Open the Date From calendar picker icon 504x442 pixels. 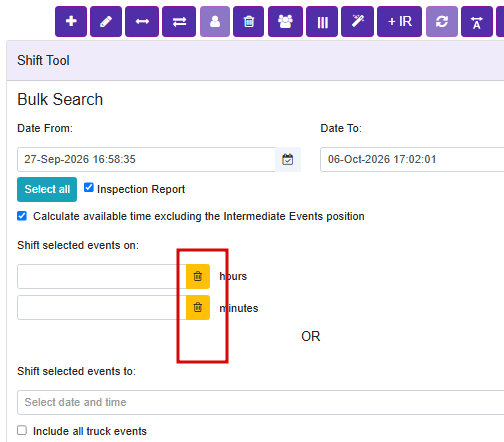click(x=288, y=159)
